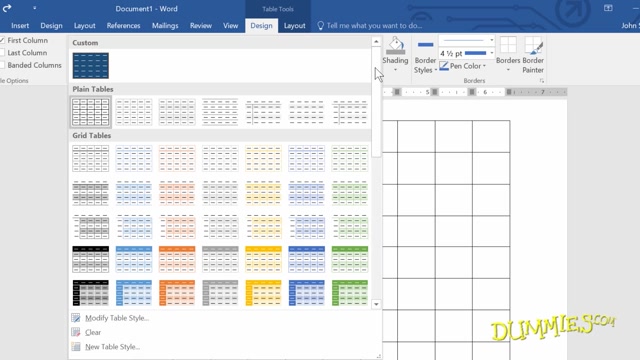Screen dimensions: 640x360
Task: Select the orange header grid table style
Action: click(177, 259)
